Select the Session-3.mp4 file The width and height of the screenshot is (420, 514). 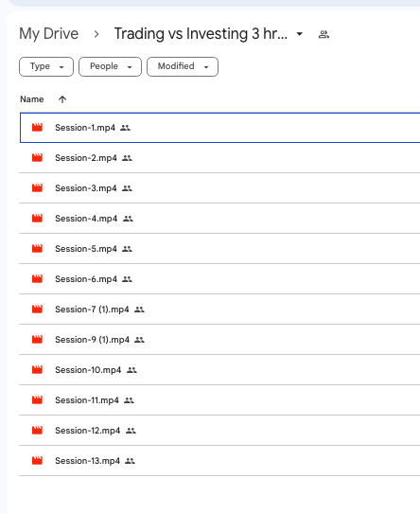(x=219, y=188)
